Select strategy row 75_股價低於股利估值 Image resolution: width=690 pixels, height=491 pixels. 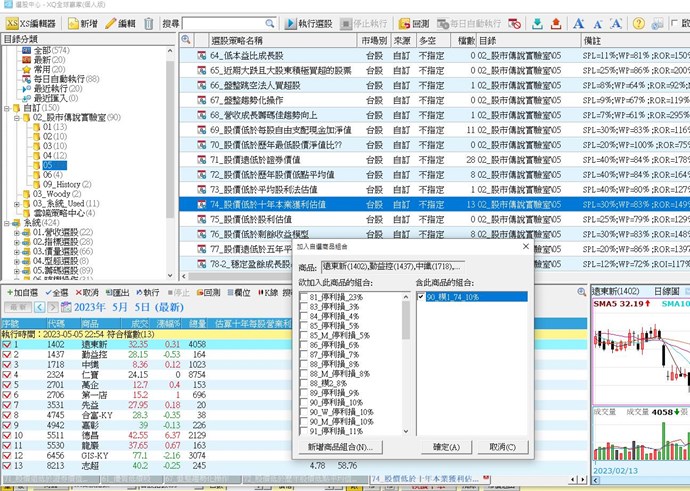[x=266, y=219]
